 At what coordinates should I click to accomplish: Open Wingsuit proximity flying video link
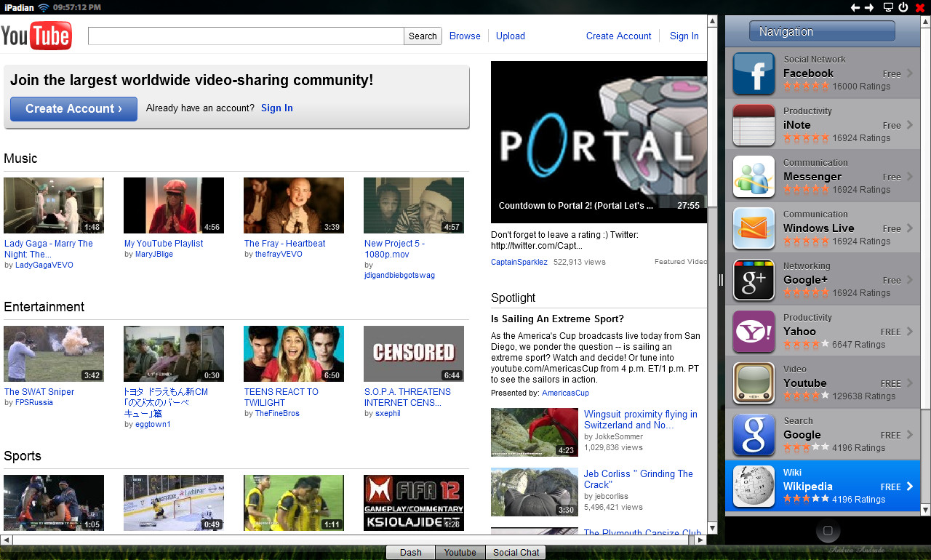coord(640,420)
